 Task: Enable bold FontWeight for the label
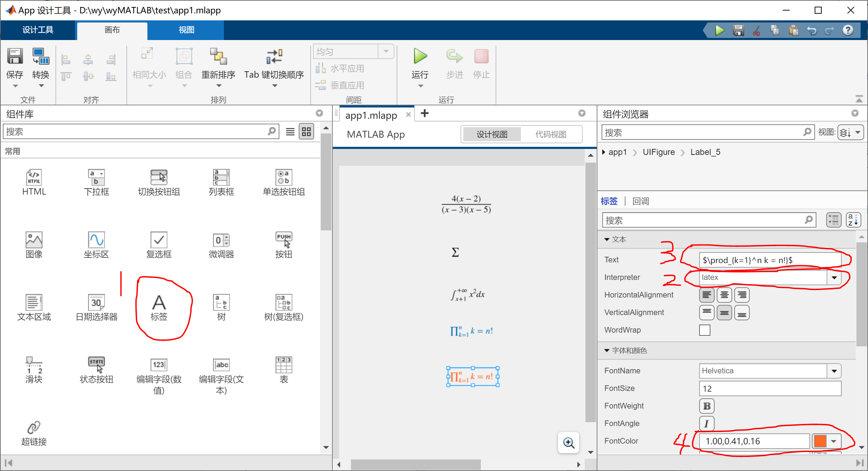pos(707,406)
